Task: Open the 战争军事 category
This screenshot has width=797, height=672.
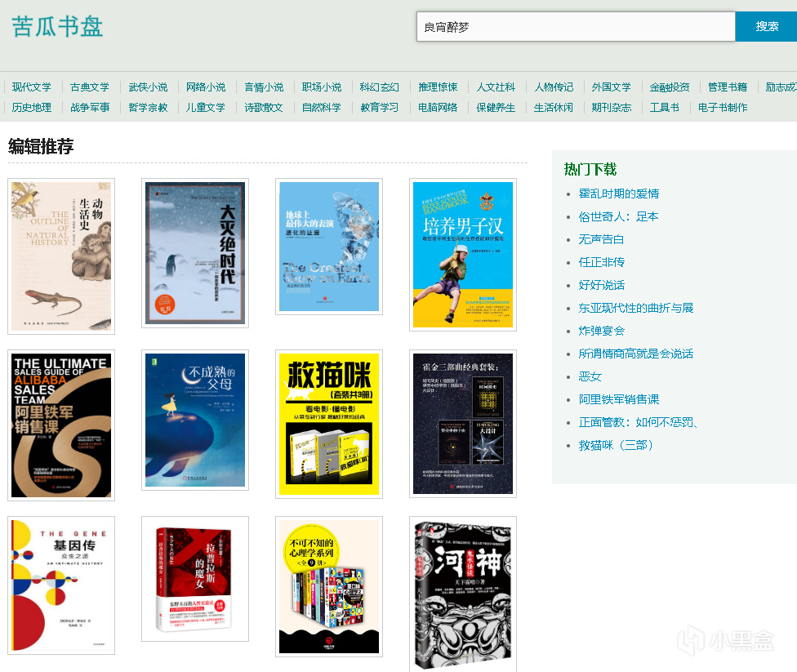Action: [x=90, y=107]
